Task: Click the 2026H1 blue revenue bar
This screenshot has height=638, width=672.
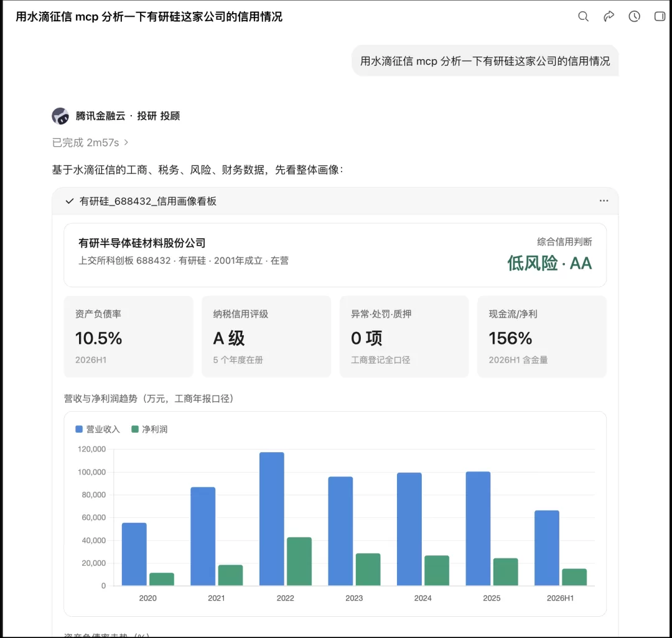Action: tap(547, 548)
